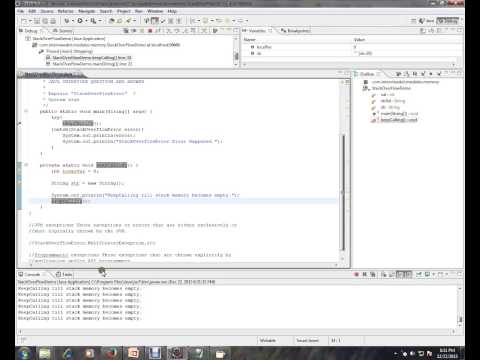Select the main(String[]) line 22 stack frame
Image resolution: width=480 pixels, height=360 pixels.
click(89, 64)
